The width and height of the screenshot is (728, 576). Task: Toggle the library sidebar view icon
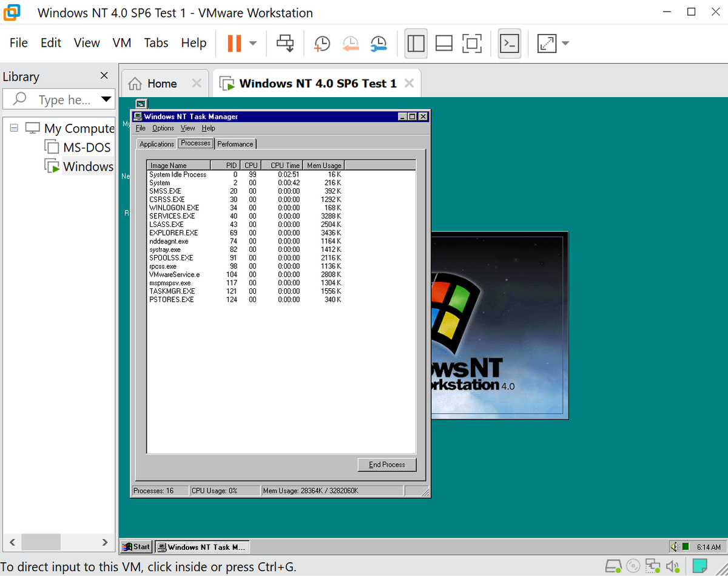[416, 43]
